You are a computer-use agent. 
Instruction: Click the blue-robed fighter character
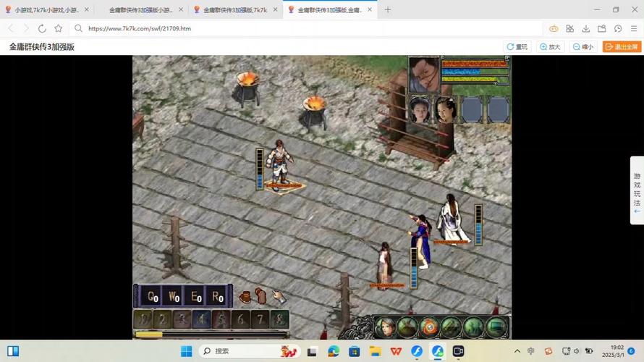[x=421, y=241]
